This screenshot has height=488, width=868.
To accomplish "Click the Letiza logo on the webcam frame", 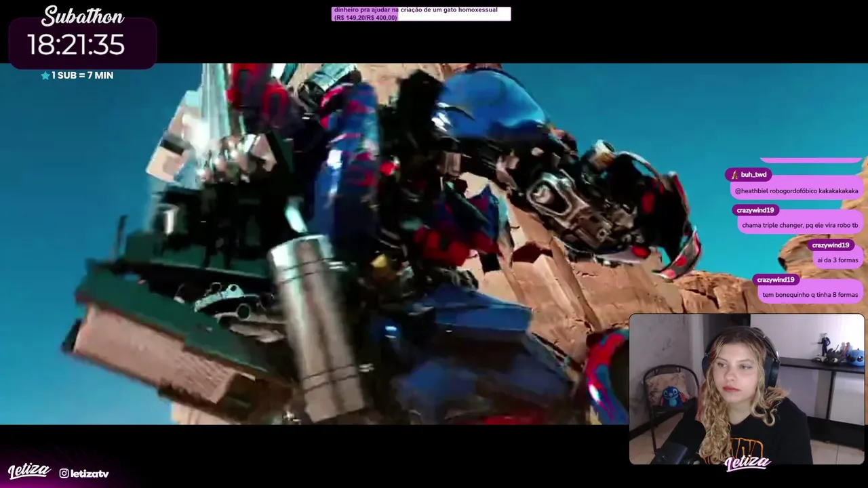I will point(748,463).
